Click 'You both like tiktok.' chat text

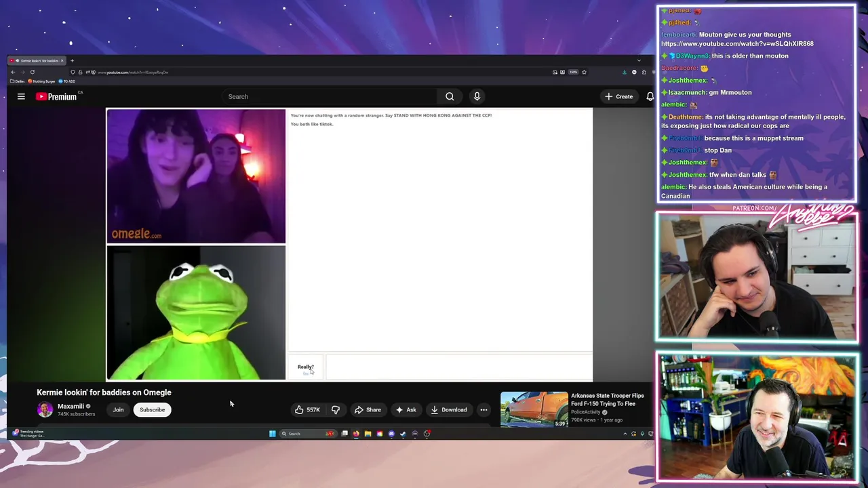(x=312, y=124)
